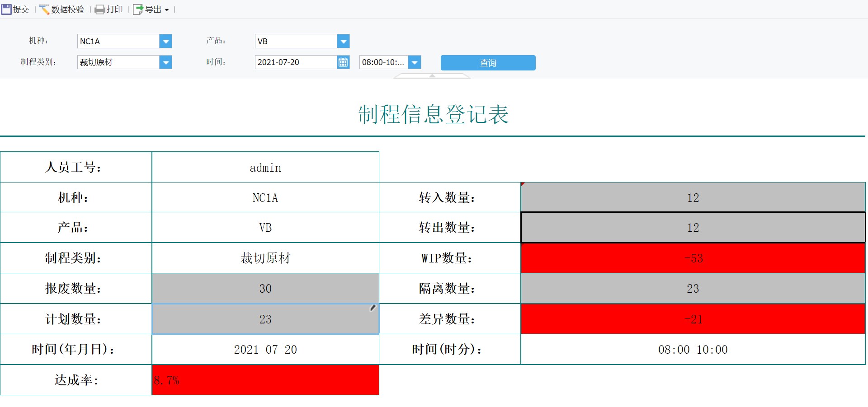The image size is (868, 407).
Task: Click the 打印 printer icon
Action: pyautogui.click(x=99, y=9)
